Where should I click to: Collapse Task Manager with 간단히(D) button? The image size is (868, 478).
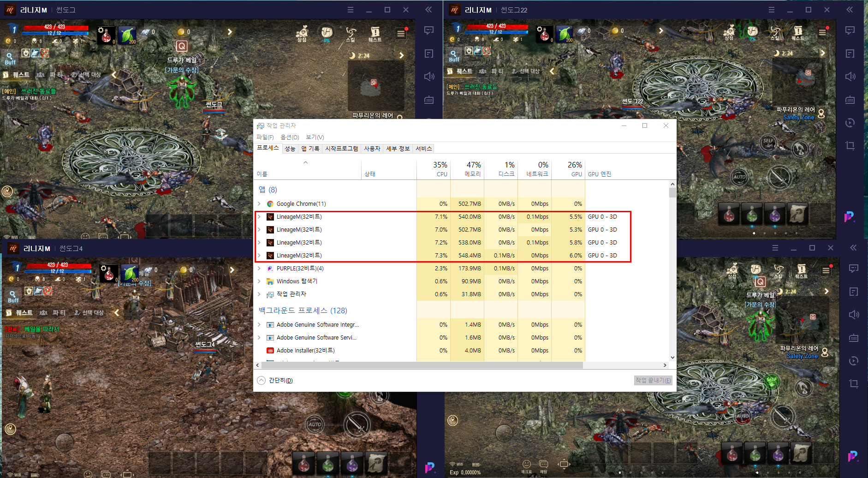click(x=275, y=380)
